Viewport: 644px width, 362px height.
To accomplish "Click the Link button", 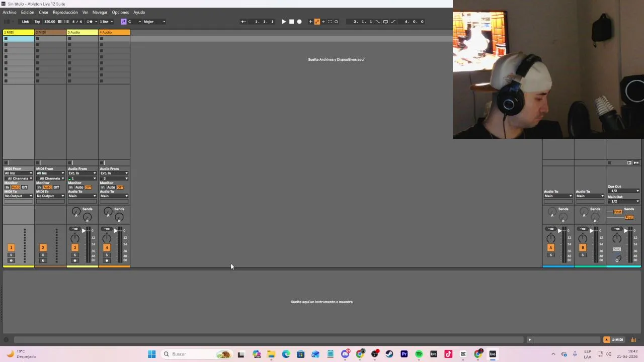I will pos(25,22).
